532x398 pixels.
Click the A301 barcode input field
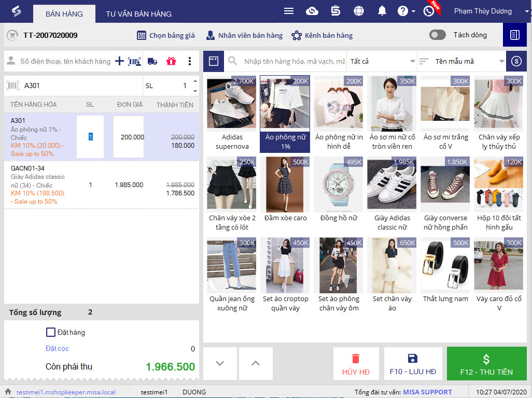82,86
